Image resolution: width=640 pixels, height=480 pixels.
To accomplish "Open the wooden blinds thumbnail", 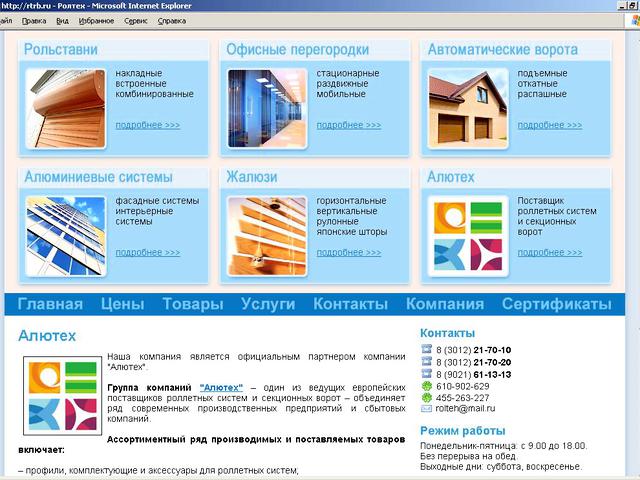I will pyautogui.click(x=267, y=236).
